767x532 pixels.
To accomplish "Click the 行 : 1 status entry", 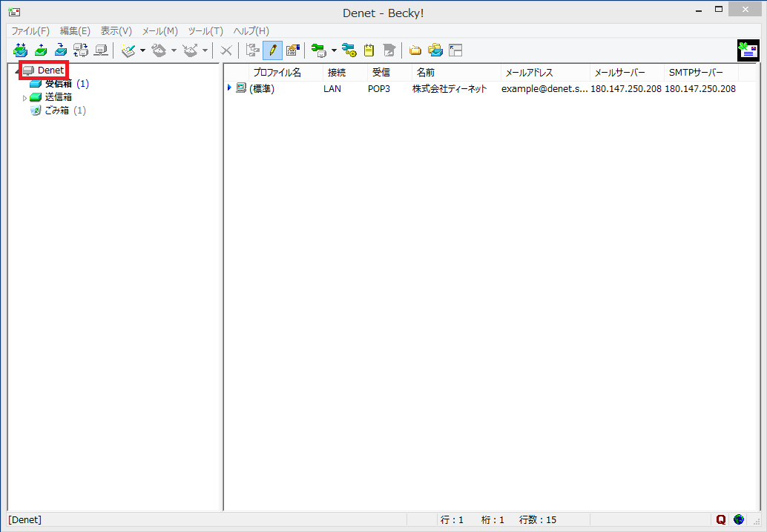I will (452, 520).
